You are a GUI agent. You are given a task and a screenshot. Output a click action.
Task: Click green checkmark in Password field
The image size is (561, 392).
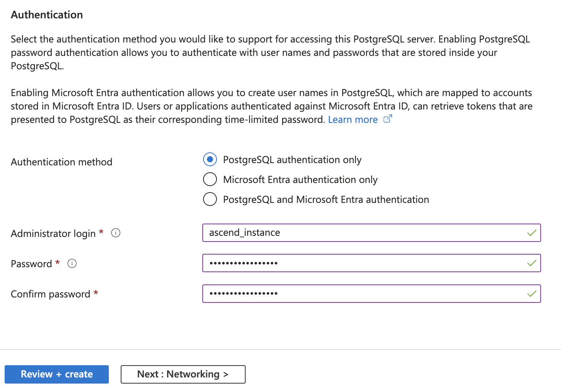(531, 263)
